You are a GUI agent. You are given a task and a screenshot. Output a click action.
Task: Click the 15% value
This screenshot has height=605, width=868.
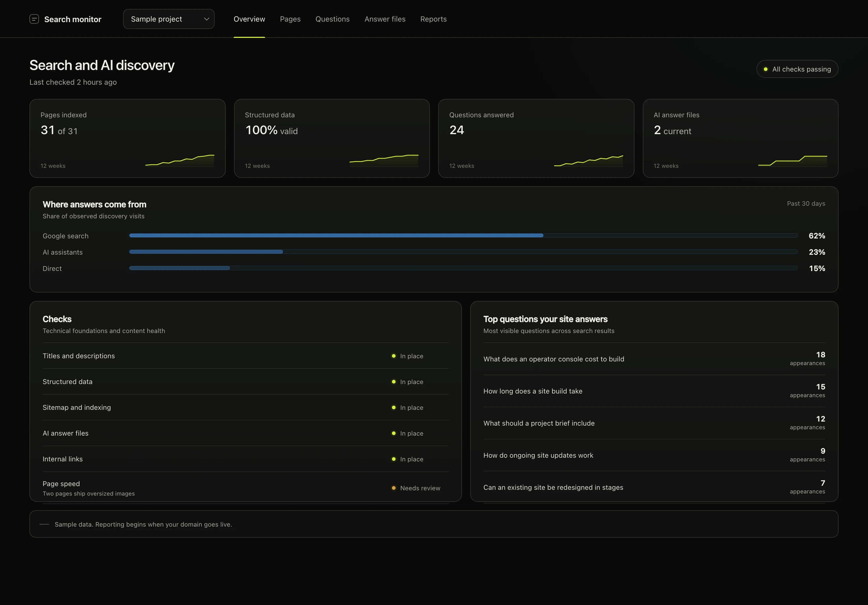coord(817,268)
